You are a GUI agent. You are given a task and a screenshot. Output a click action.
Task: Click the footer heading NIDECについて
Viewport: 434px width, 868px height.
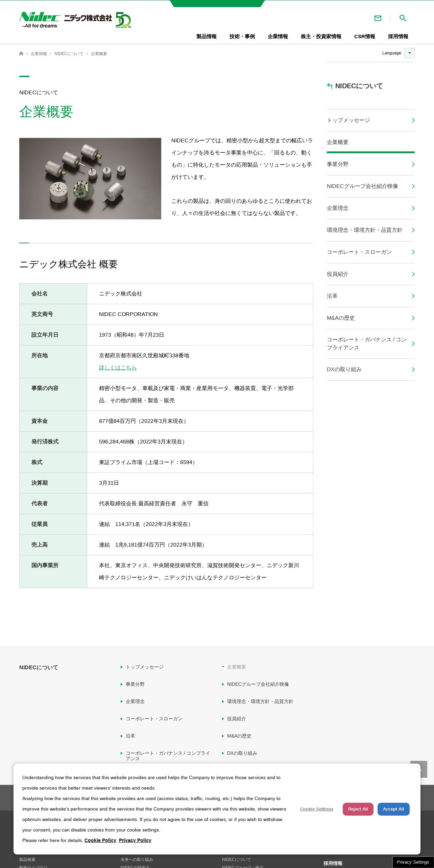39,668
